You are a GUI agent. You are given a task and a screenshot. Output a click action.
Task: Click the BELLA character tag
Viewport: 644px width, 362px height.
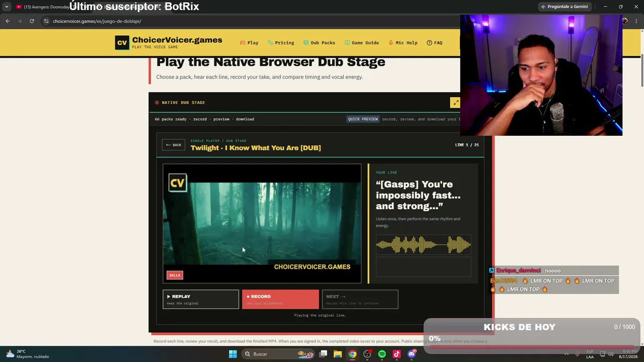point(175,275)
